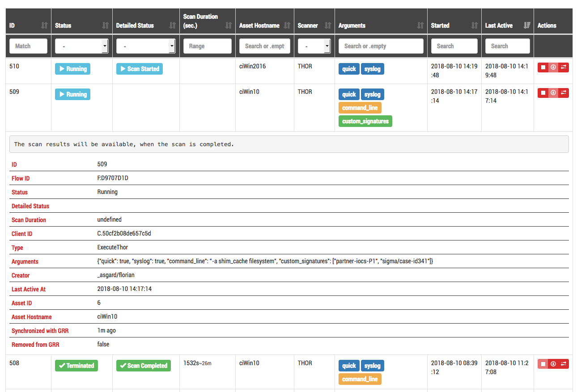Expand the Scanner filter dropdown
The image size is (577, 392).
pos(314,46)
